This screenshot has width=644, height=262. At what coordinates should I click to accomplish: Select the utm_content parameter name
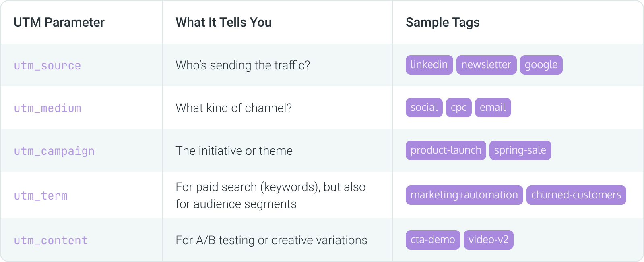click(51, 240)
